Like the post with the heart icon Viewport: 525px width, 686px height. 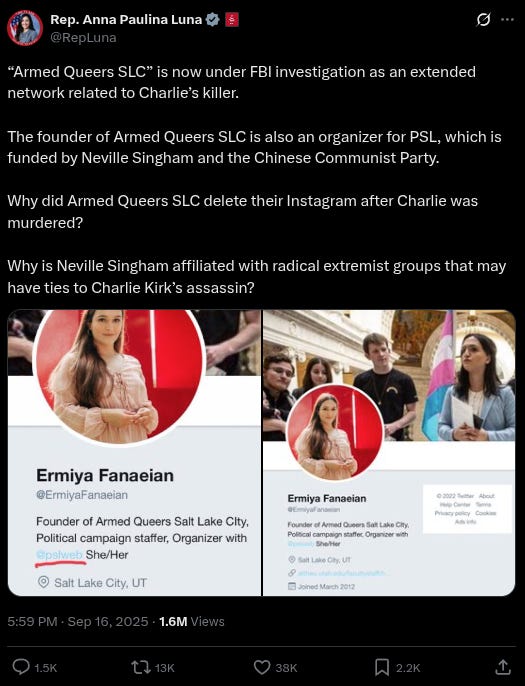[x=262, y=668]
